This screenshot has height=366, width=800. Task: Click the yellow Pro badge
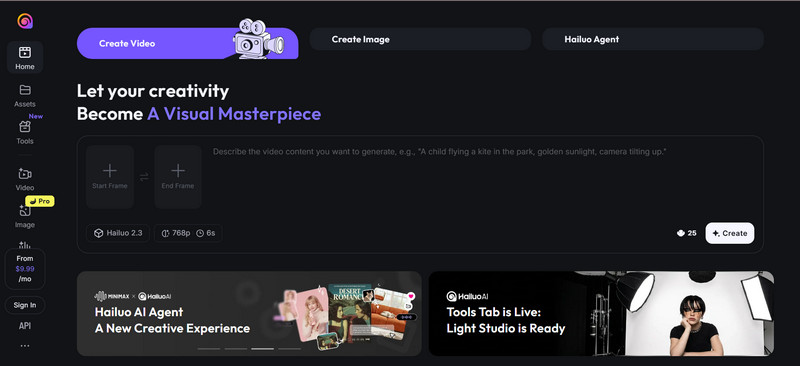(x=40, y=201)
